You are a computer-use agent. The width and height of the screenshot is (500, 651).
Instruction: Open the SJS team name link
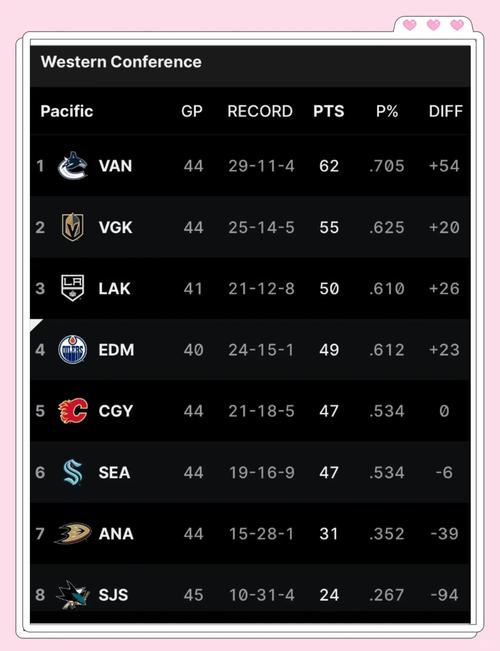click(x=113, y=595)
